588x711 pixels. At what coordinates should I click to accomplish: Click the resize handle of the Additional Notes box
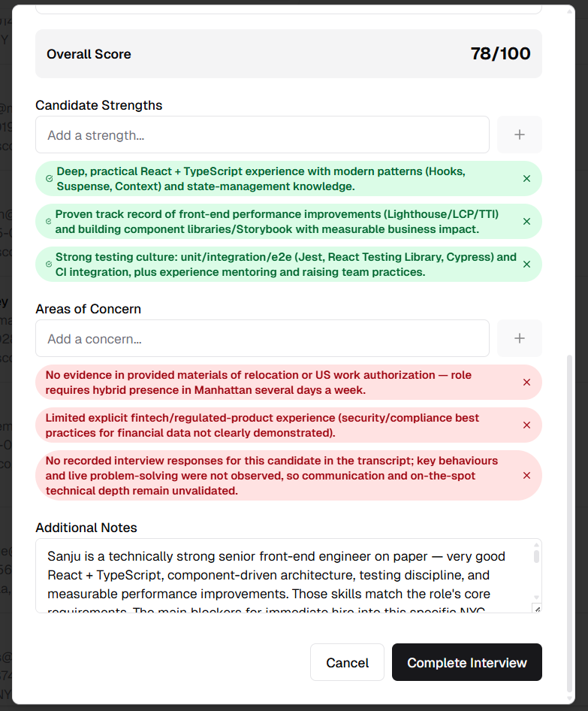pos(536,608)
